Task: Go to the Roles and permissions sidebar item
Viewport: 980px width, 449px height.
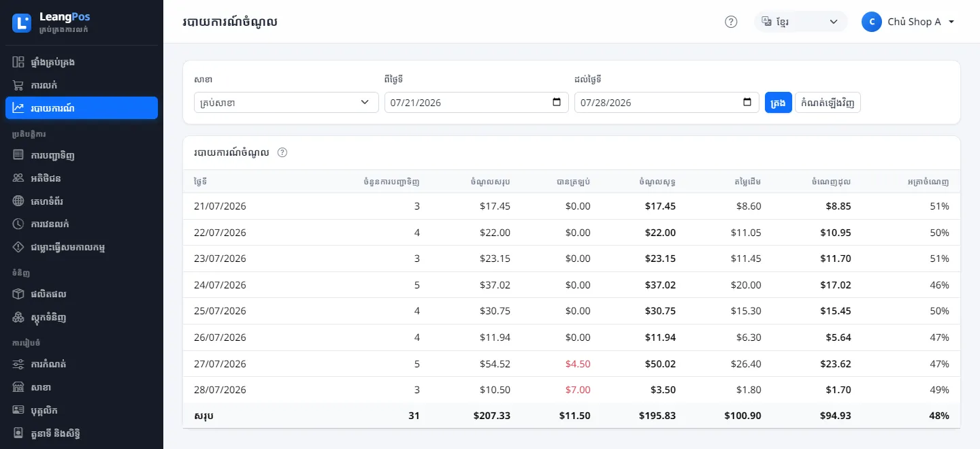Action: pos(82,433)
